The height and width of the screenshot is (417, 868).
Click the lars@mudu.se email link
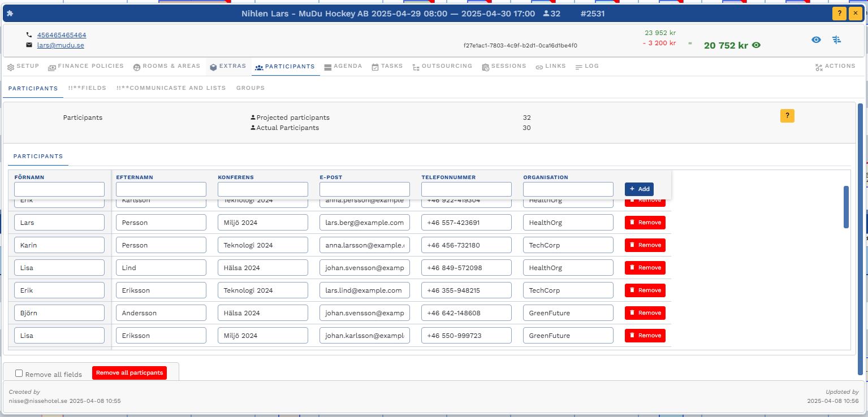[61, 45]
